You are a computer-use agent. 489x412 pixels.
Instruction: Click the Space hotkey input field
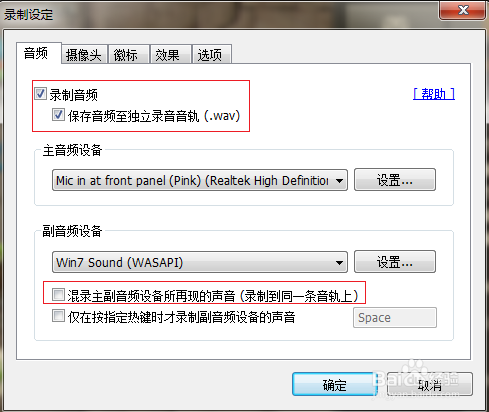coord(395,317)
